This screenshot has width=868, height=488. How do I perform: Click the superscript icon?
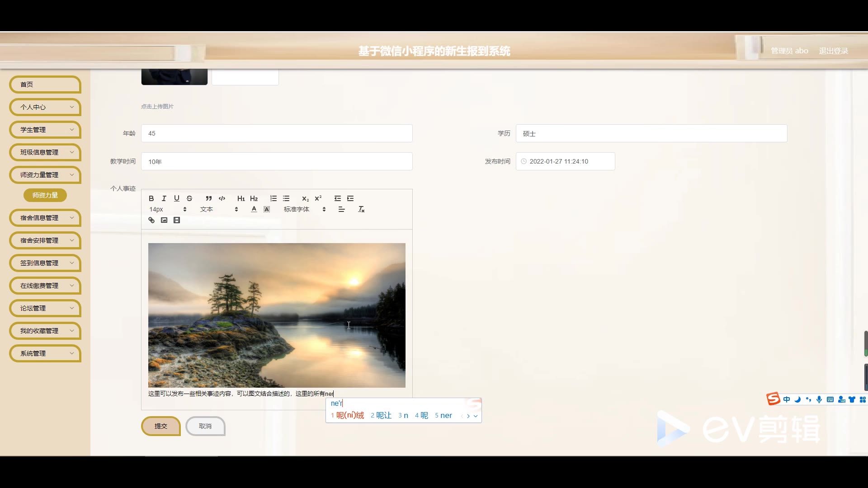[318, 198]
